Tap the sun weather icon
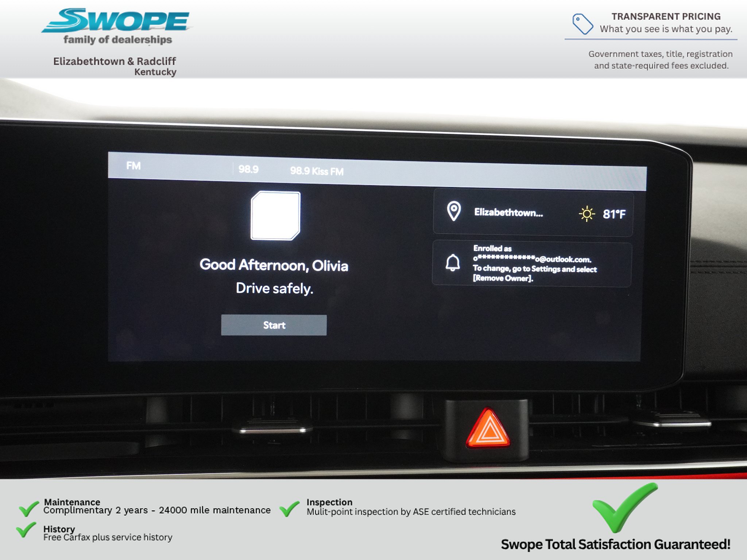Viewport: 747px width, 560px height. click(x=586, y=214)
